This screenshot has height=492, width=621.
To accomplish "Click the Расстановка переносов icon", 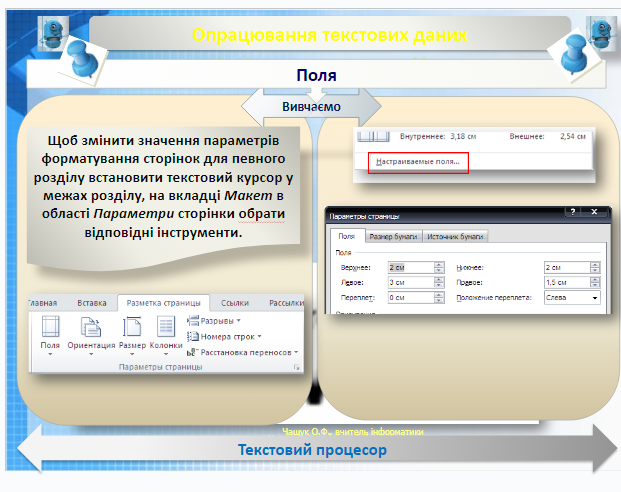I will coord(193,352).
